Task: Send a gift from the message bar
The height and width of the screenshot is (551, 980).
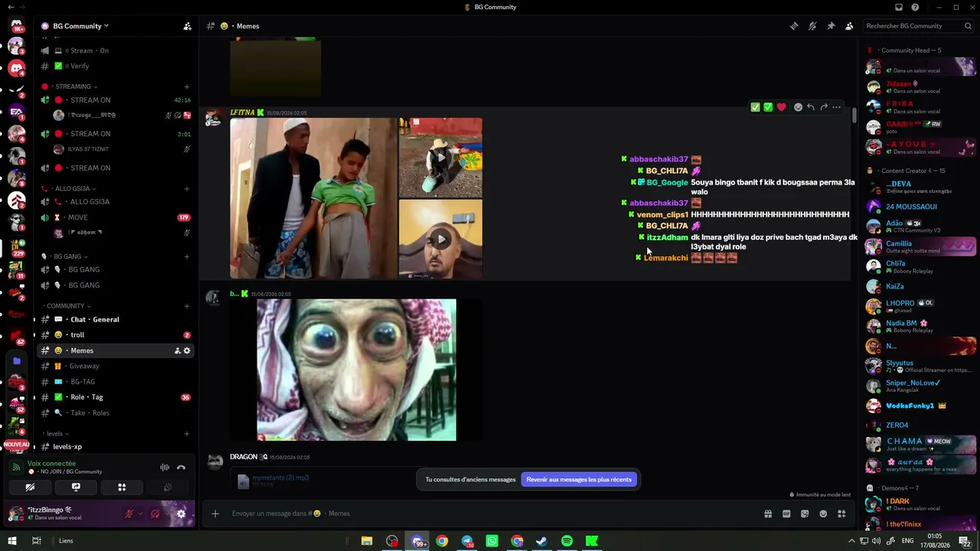Action: click(x=768, y=514)
